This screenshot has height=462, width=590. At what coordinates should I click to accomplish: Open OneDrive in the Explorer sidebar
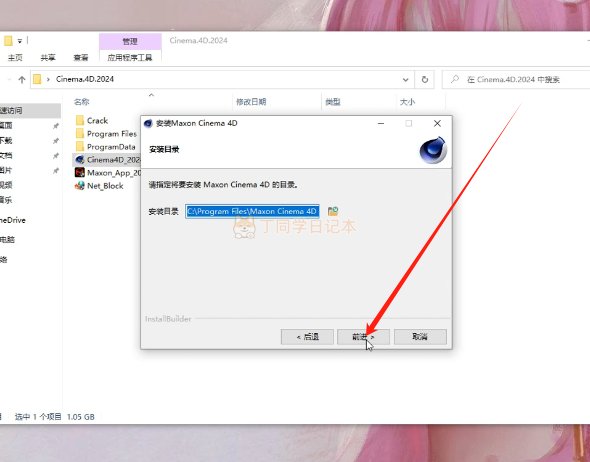pos(13,220)
